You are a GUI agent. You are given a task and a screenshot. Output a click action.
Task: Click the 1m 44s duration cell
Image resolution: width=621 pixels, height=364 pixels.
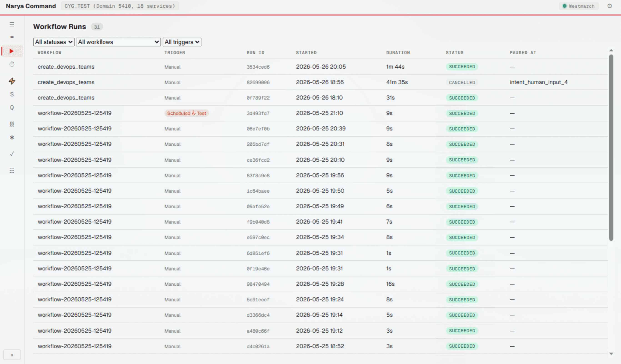[x=395, y=67]
